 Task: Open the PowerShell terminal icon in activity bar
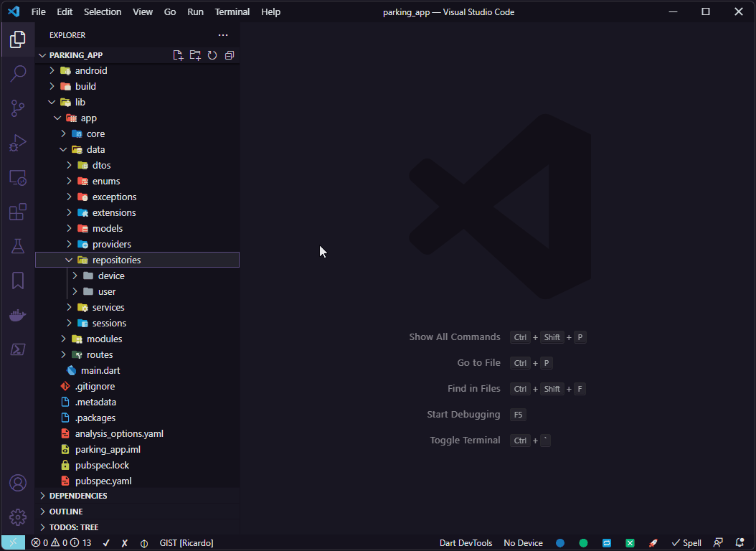pos(18,349)
